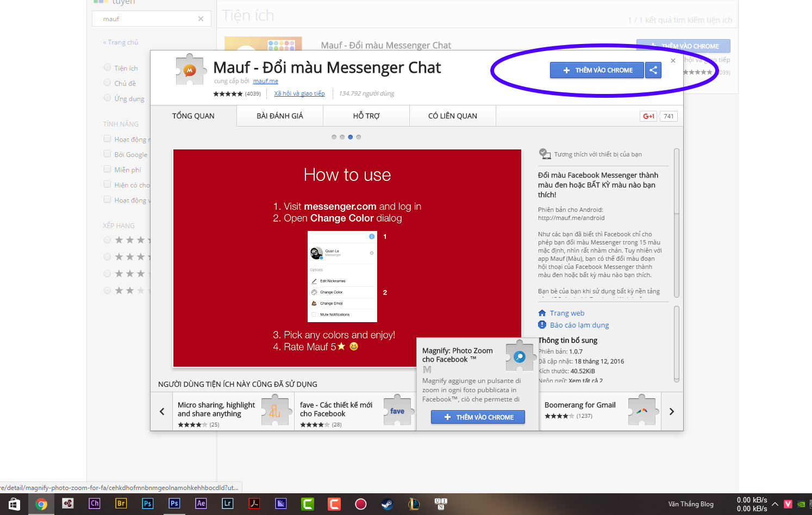The image size is (812, 515).
Task: Select the Tiện ích radio filter
Action: click(x=108, y=68)
